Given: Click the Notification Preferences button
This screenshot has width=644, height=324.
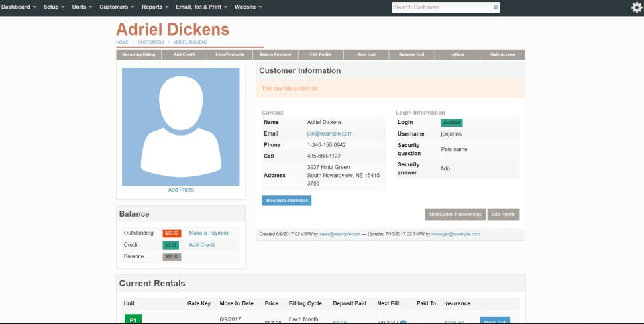Looking at the screenshot, I should click(x=455, y=215).
